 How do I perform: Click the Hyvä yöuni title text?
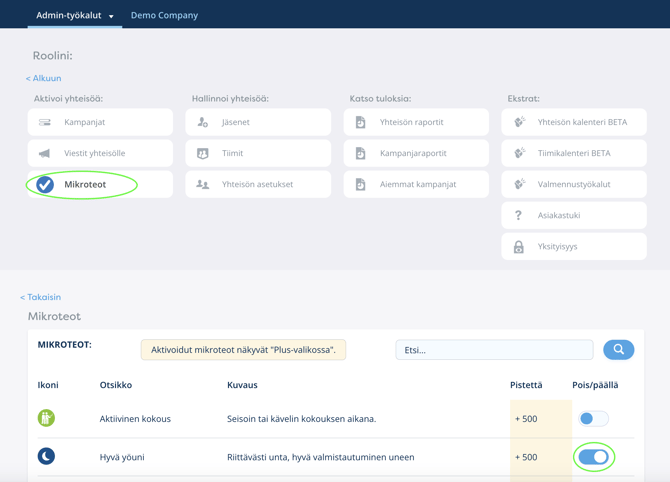point(122,457)
